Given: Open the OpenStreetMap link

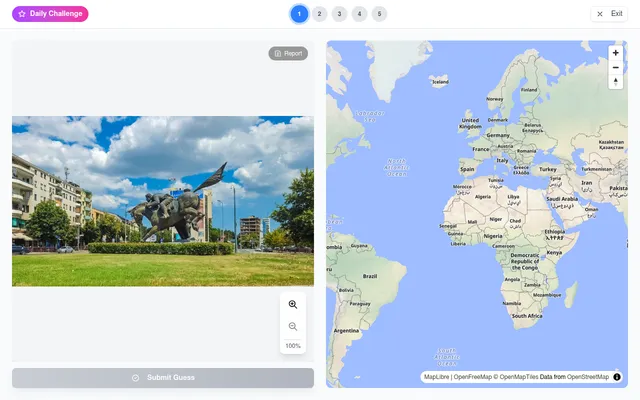Looking at the screenshot, I should 588,377.
